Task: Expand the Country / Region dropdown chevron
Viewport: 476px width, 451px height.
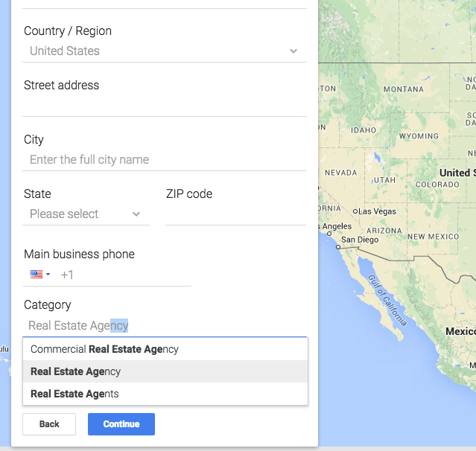Action: 293,51
